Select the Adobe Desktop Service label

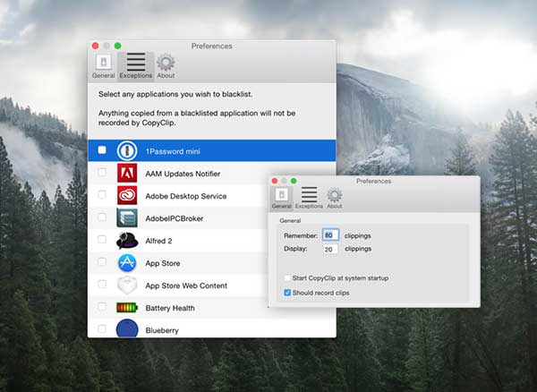185,196
